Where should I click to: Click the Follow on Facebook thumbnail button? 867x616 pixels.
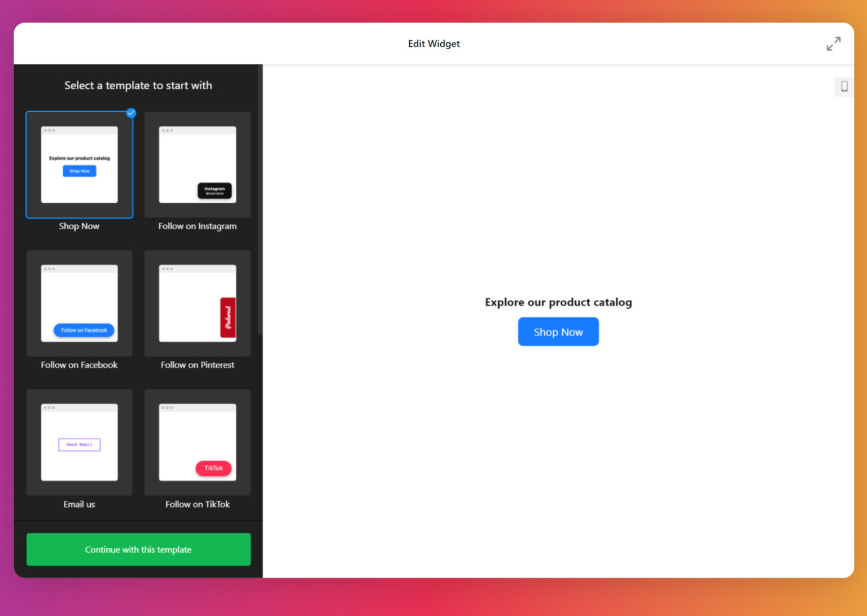pyautogui.click(x=83, y=330)
